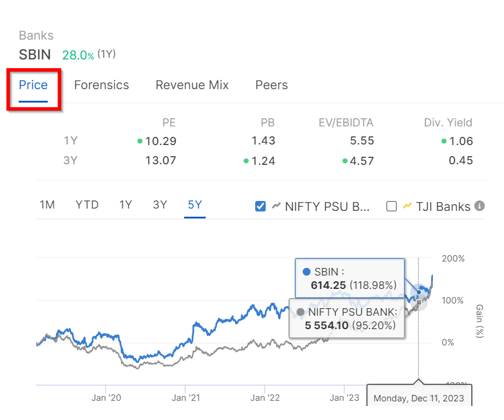This screenshot has width=504, height=420.
Task: Switch to the Forensics tab
Action: [101, 85]
